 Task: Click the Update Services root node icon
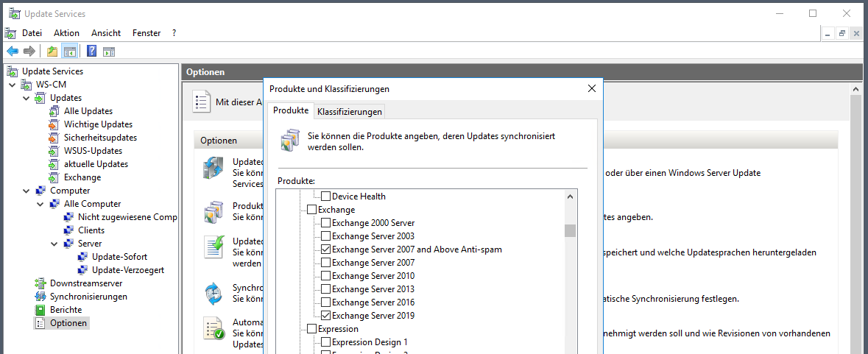pos(13,71)
